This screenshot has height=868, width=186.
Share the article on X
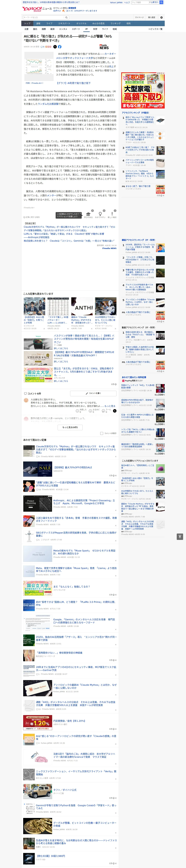tap(55, 47)
